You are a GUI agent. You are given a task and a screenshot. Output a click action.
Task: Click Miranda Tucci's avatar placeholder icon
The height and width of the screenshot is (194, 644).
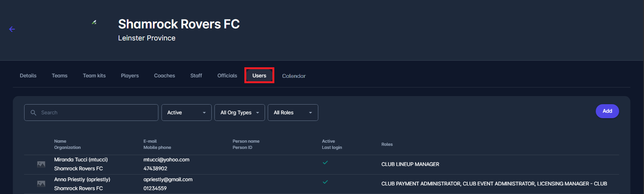click(x=41, y=164)
